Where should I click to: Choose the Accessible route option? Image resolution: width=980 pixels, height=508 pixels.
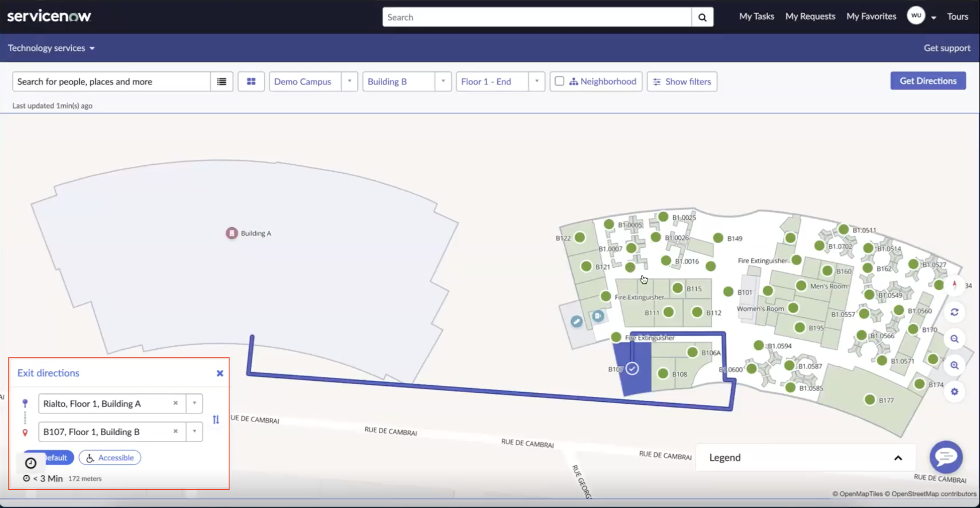tap(110, 457)
